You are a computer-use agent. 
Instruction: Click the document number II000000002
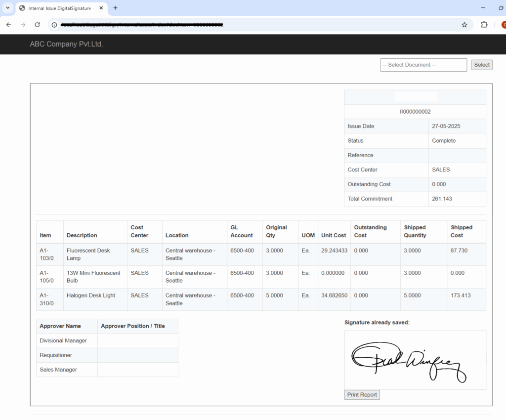point(415,112)
